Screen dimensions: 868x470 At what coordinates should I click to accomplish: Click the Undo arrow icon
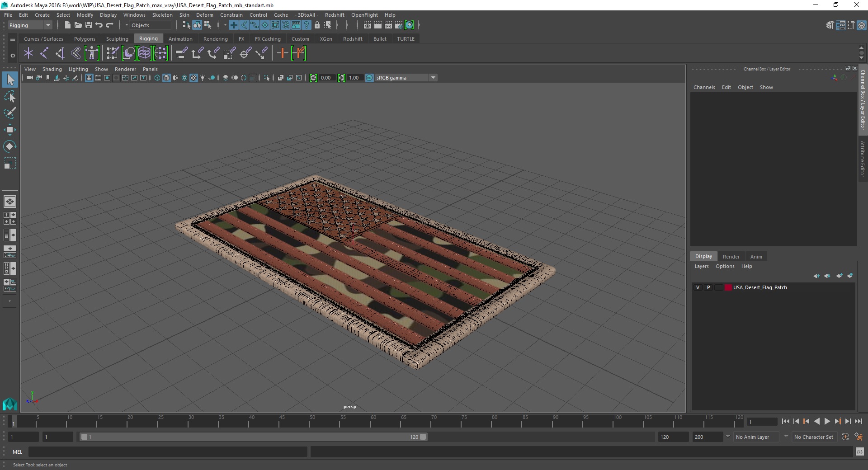pyautogui.click(x=99, y=25)
